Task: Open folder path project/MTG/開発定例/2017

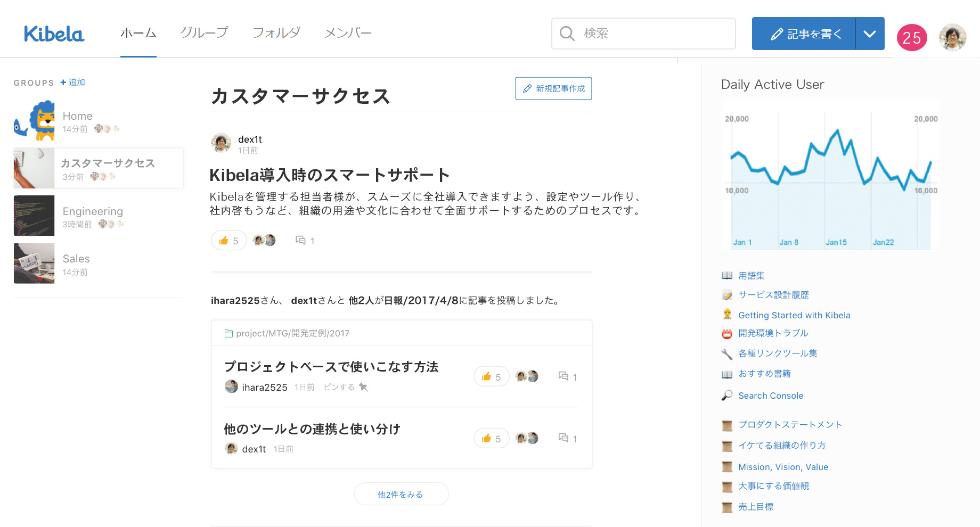Action: point(288,333)
